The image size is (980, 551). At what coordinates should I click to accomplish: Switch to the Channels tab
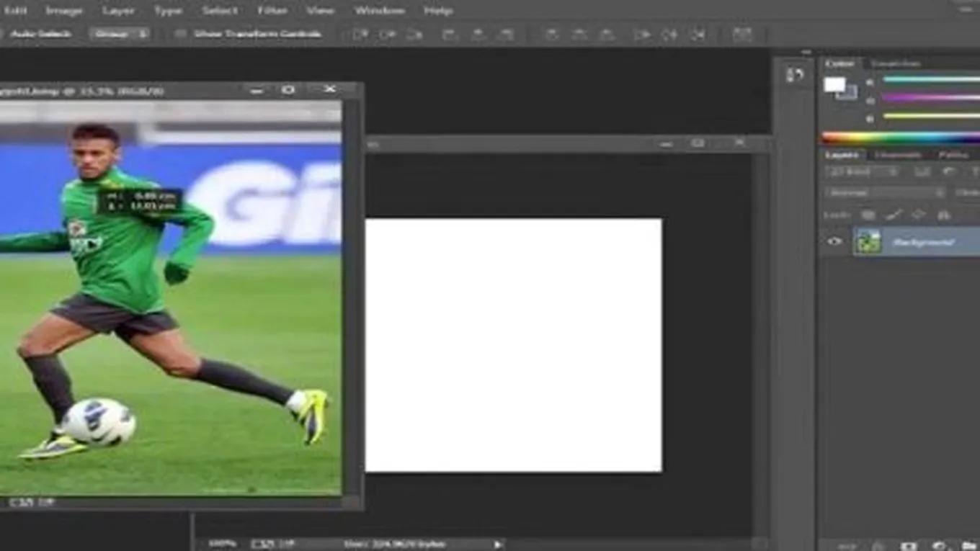[897, 155]
